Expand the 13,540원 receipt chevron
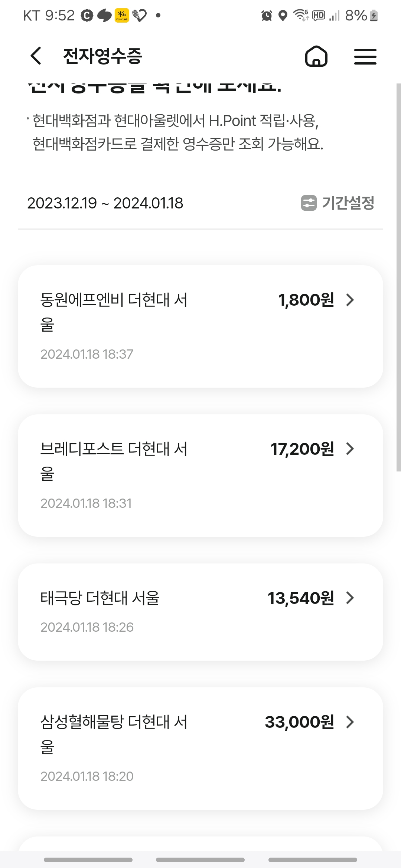Image resolution: width=401 pixels, height=868 pixels. (350, 598)
